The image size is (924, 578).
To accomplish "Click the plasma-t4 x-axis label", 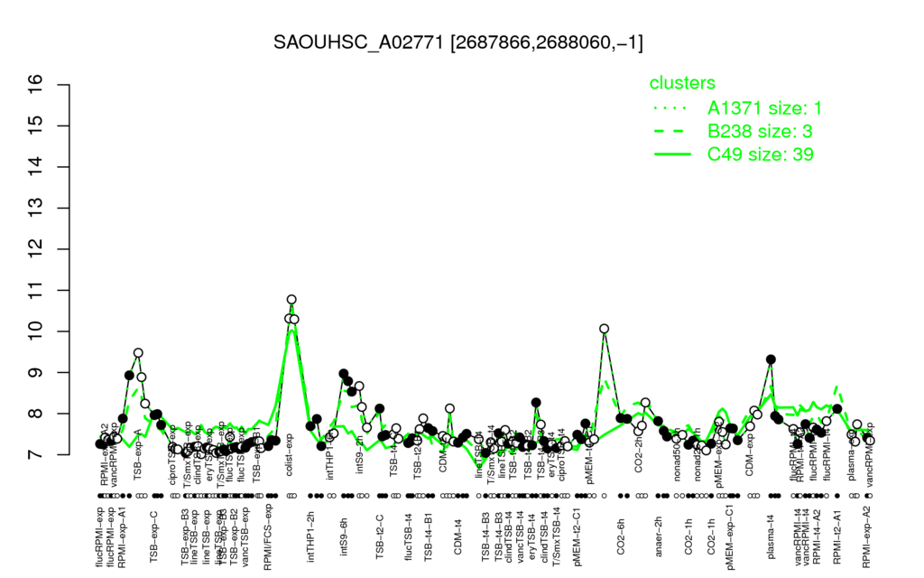I will (x=770, y=536).
